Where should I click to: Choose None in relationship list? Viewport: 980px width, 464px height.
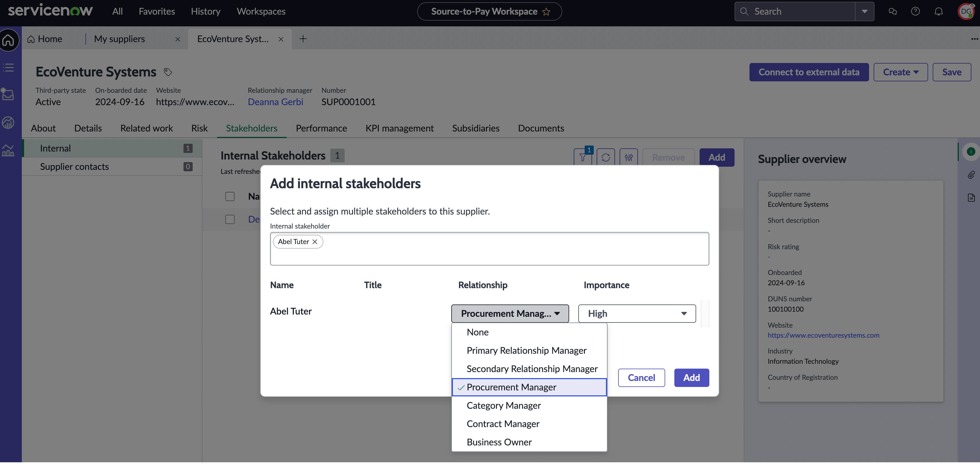coord(529,332)
